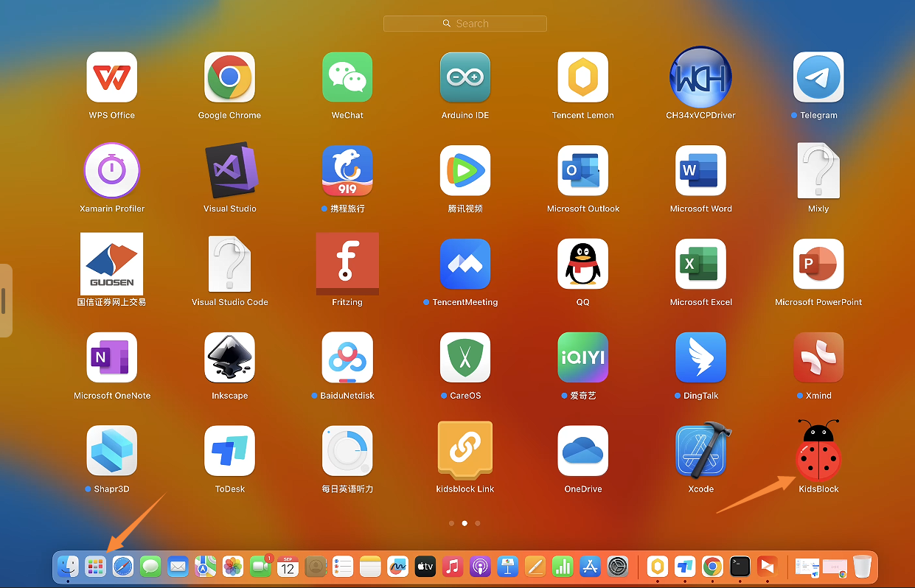Open Notes from the Dock

pyautogui.click(x=370, y=566)
